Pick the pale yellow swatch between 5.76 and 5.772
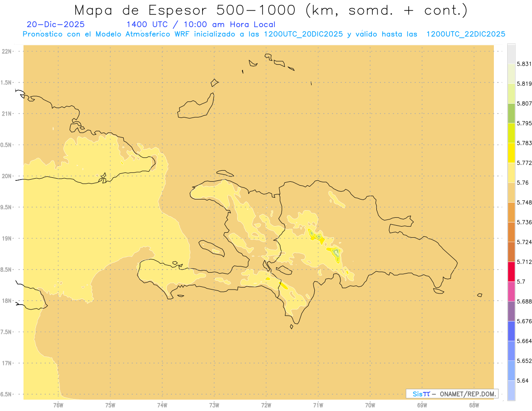 coord(511,172)
